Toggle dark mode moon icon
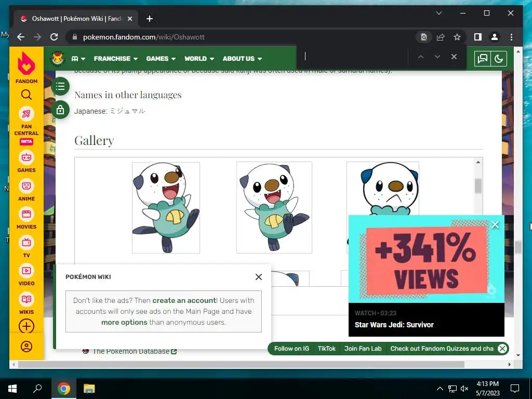This screenshot has height=399, width=532. point(499,59)
